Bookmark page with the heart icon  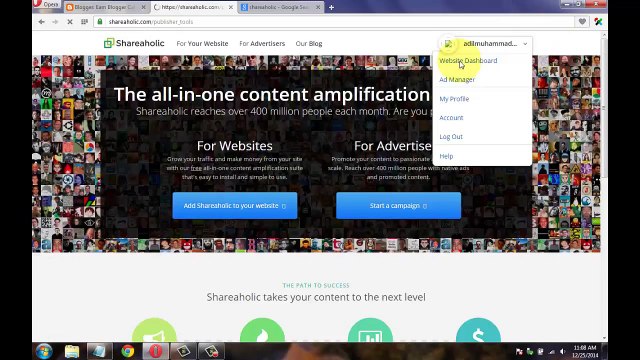point(582,22)
